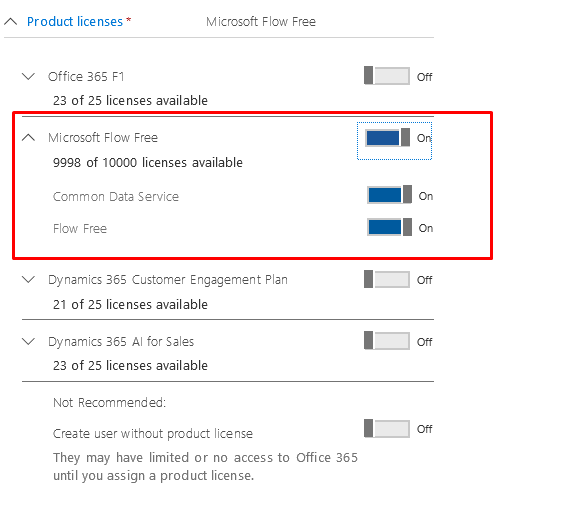
Task: Click the Common Data Service label
Action: (x=116, y=197)
